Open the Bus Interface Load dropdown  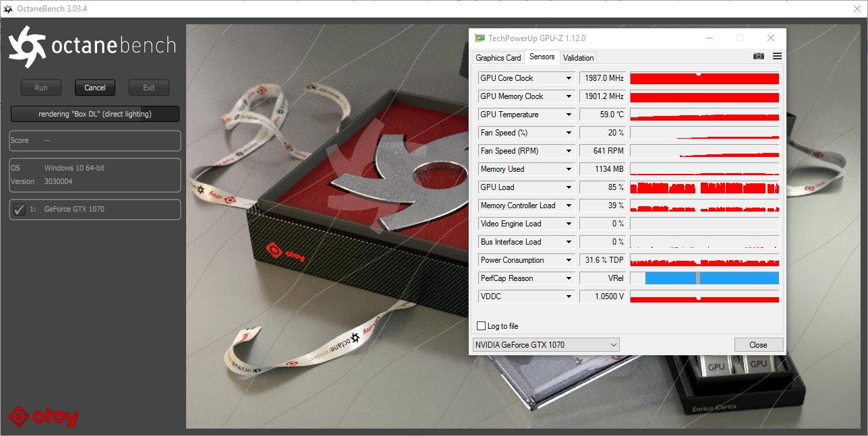[x=569, y=242]
